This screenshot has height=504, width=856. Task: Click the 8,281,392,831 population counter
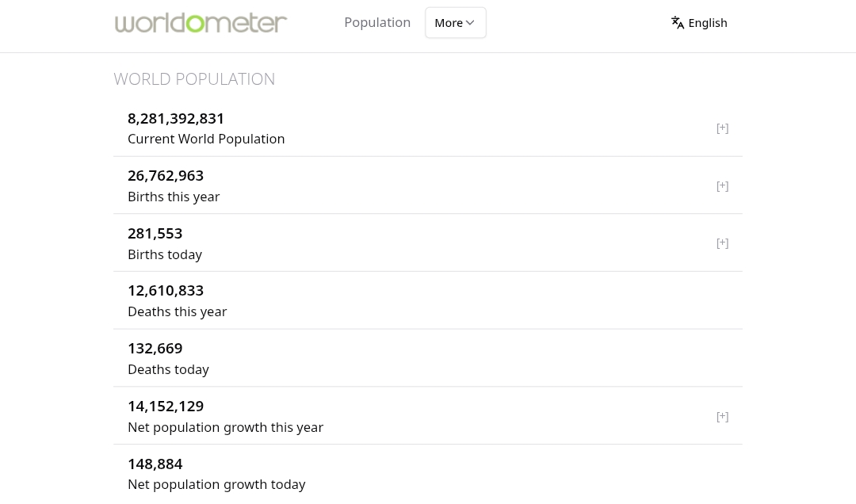pyautogui.click(x=176, y=118)
